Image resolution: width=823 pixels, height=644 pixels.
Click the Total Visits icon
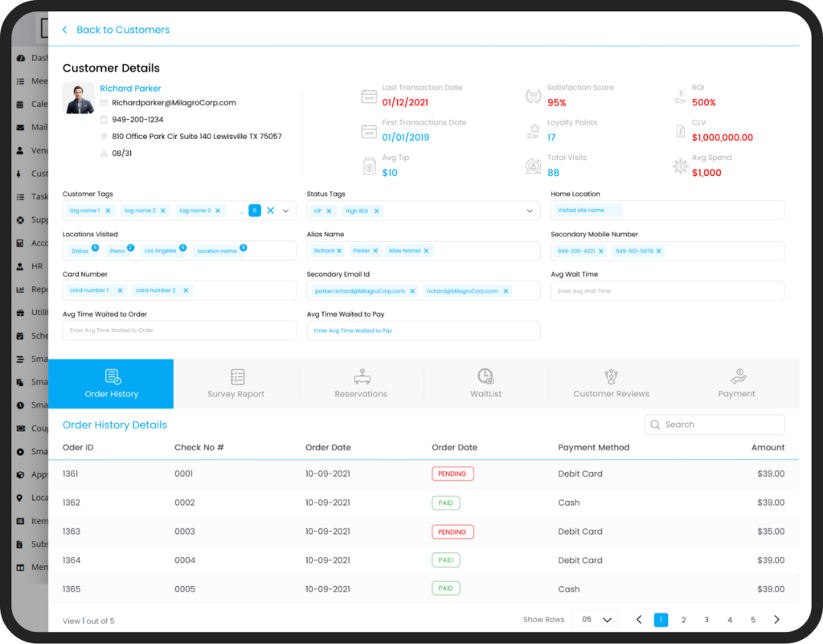534,166
